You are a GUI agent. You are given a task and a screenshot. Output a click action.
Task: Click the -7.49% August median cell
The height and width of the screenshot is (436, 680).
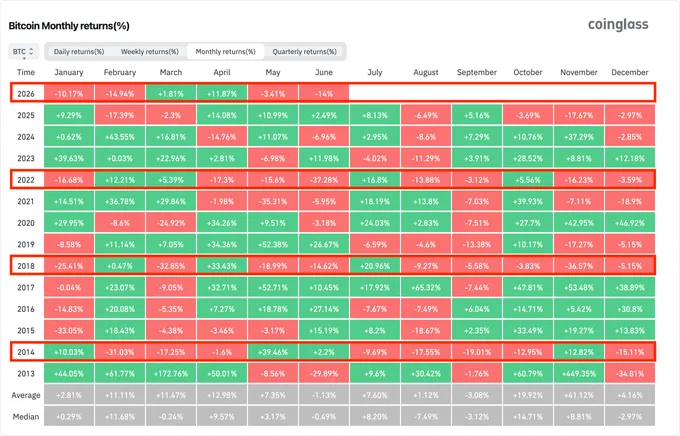[426, 416]
